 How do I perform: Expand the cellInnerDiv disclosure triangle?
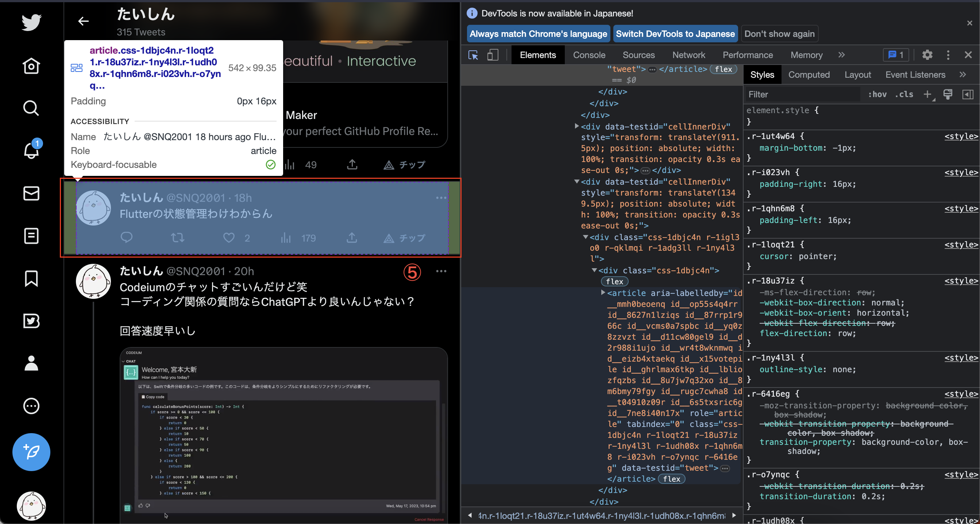[x=577, y=127]
